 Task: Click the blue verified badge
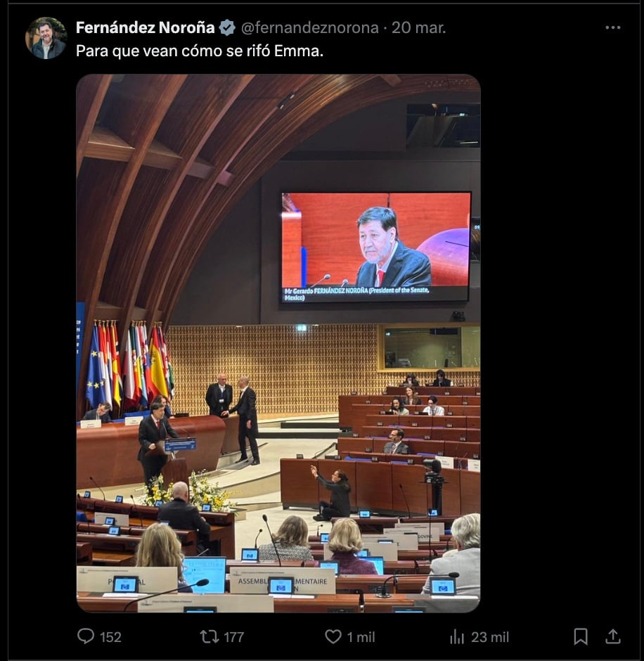point(227,28)
